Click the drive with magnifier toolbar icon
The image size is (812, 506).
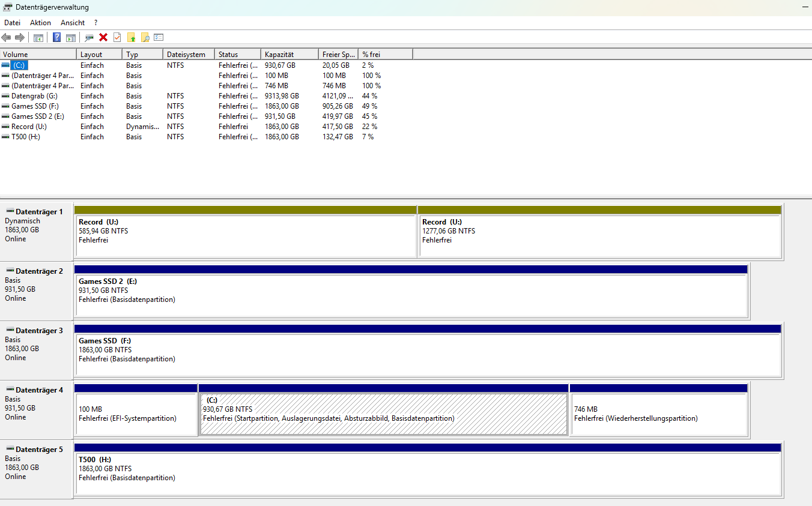(89, 37)
